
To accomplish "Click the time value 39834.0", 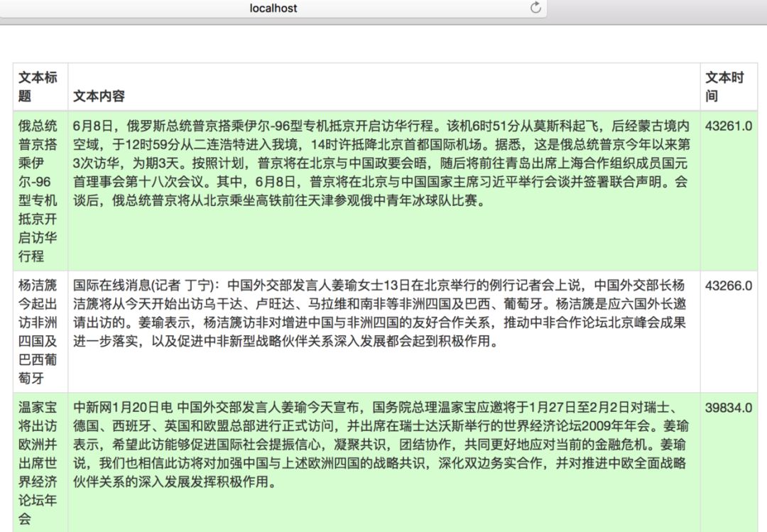I will coord(729,408).
